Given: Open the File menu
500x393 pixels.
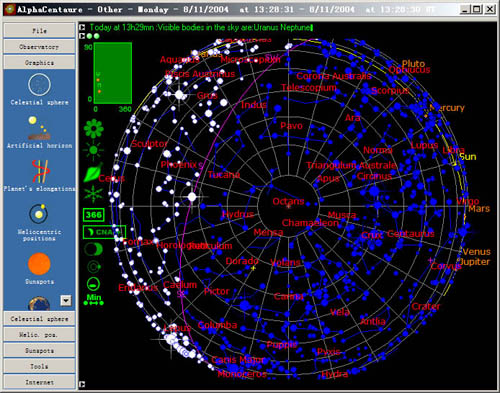Looking at the screenshot, I should pyautogui.click(x=39, y=31).
